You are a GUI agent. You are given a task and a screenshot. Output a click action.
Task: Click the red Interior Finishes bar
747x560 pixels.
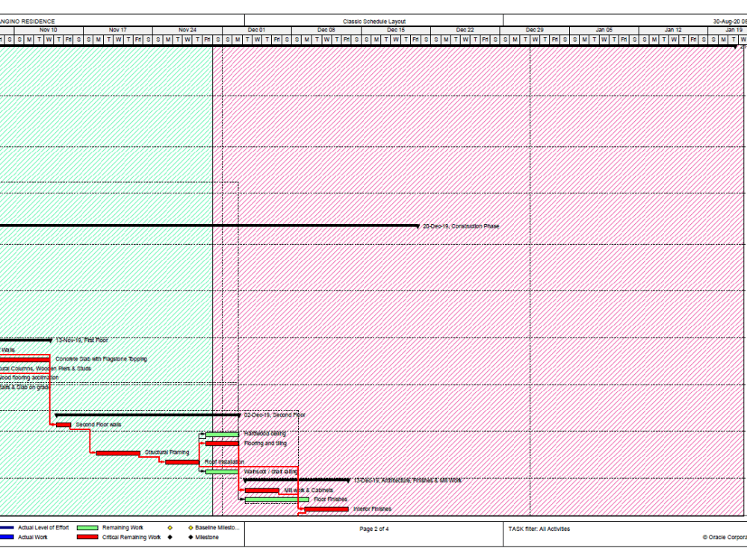coord(326,509)
